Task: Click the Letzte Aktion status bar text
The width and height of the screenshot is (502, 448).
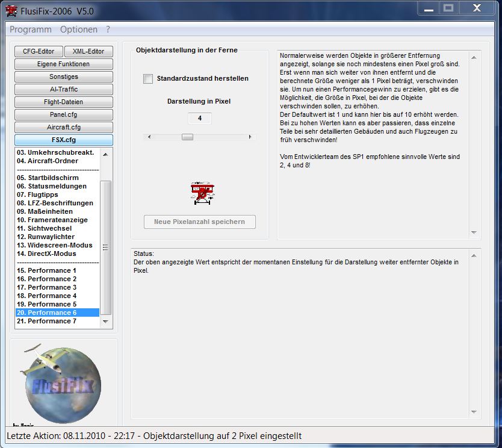Action: [x=154, y=436]
